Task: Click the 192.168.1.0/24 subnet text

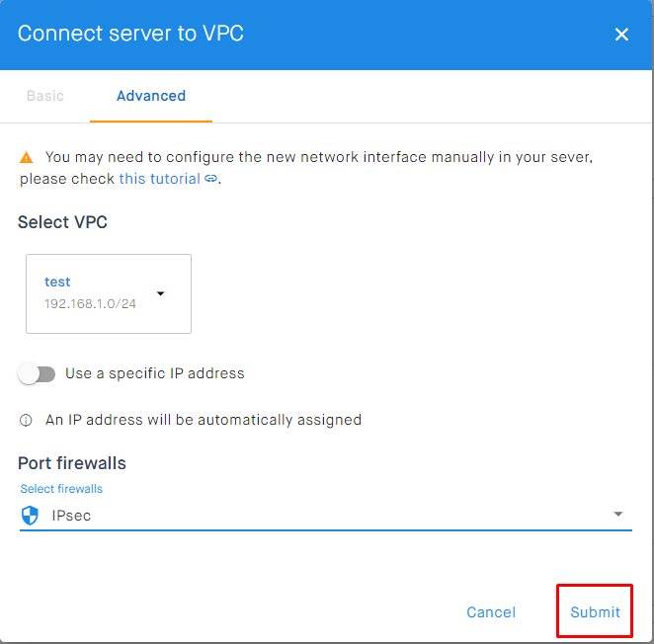Action: [x=90, y=304]
